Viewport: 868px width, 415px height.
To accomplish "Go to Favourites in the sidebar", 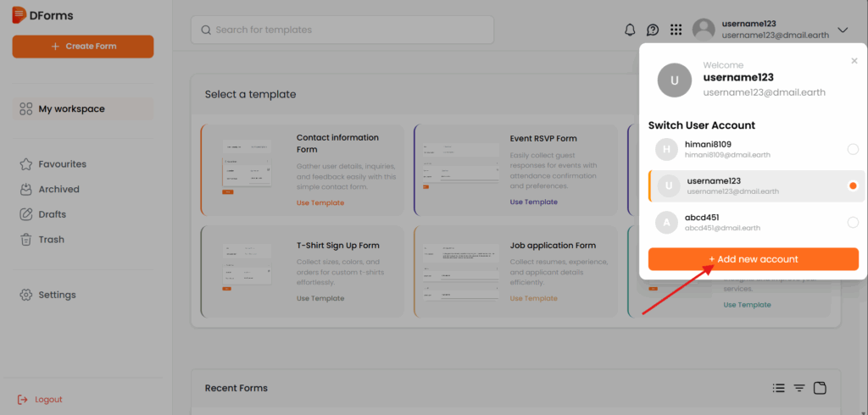I will click(x=62, y=164).
